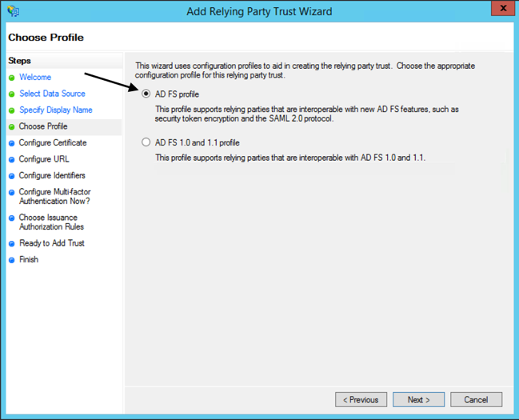Screen dimensions: 519x420
Task: Click the blue bullet beside Choose Issuance Authorization Rules
Action: [x=12, y=218]
